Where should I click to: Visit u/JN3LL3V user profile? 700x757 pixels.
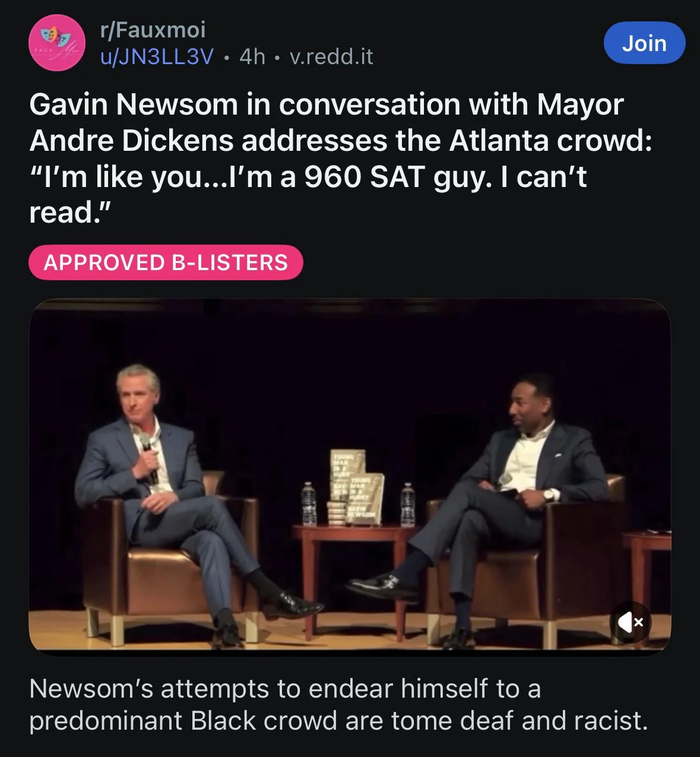[157, 56]
